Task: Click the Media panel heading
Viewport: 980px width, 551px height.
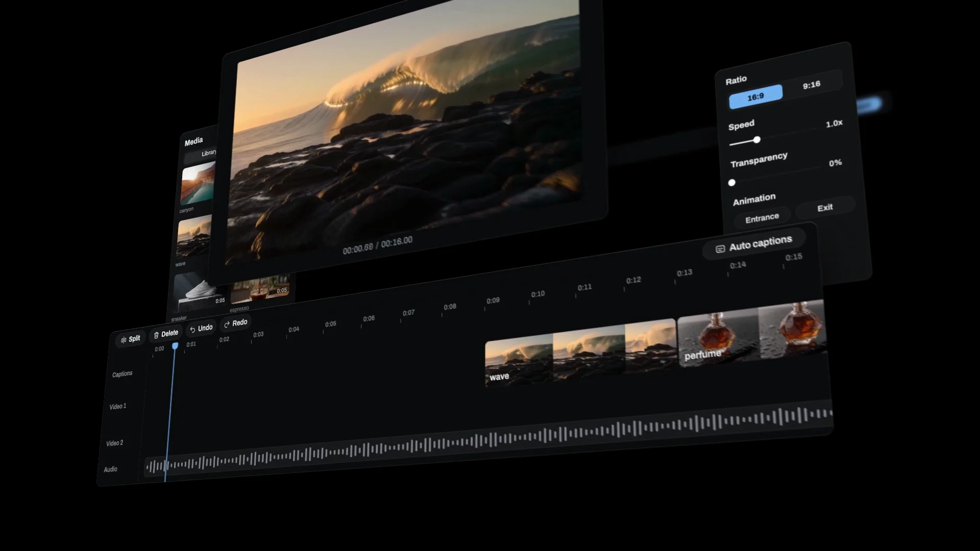Action: click(194, 141)
